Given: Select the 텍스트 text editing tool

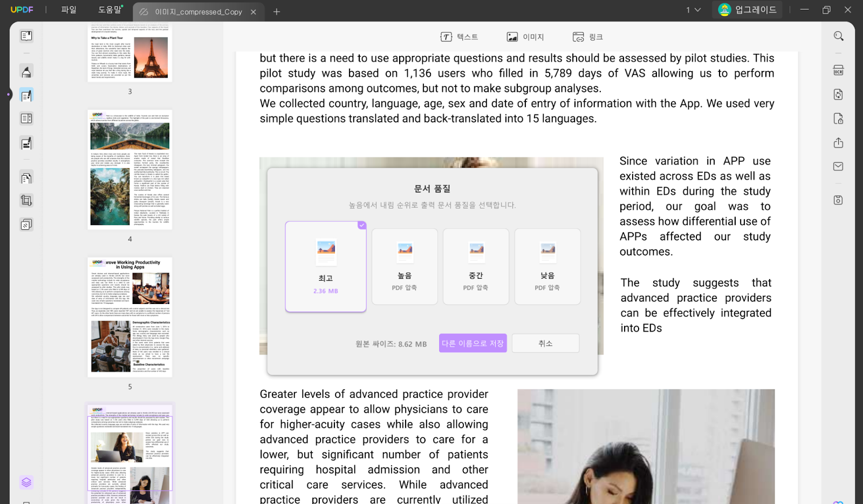Looking at the screenshot, I should (x=459, y=37).
